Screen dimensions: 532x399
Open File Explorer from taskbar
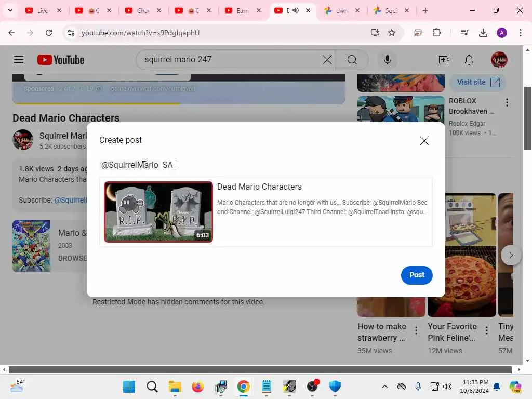coord(175,387)
